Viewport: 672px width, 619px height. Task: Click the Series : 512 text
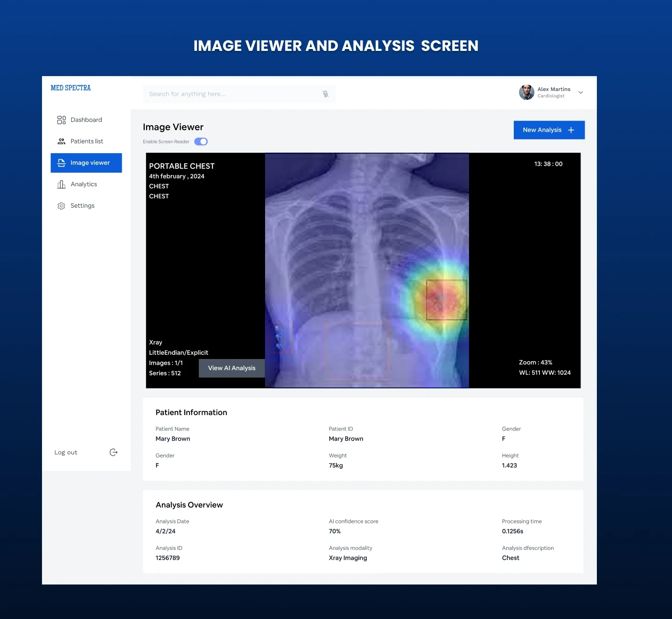pyautogui.click(x=165, y=373)
